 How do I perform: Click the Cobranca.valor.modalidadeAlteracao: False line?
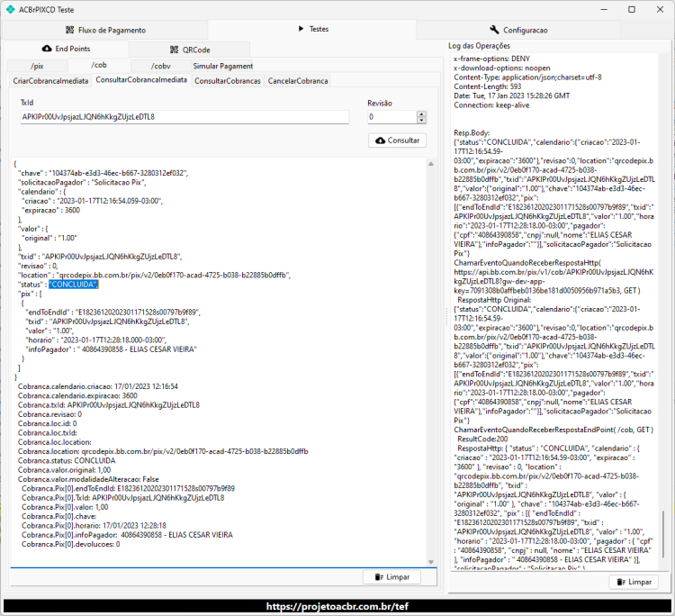click(88, 479)
